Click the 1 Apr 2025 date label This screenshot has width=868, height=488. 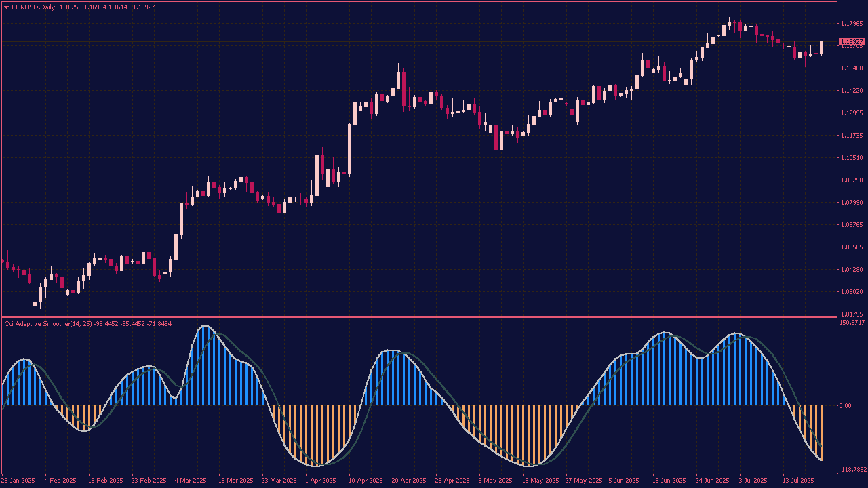pyautogui.click(x=319, y=481)
